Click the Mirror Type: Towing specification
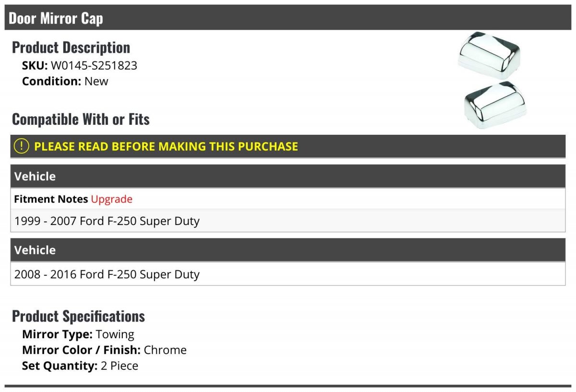Viewport: 576px width, 392px height. (x=78, y=334)
